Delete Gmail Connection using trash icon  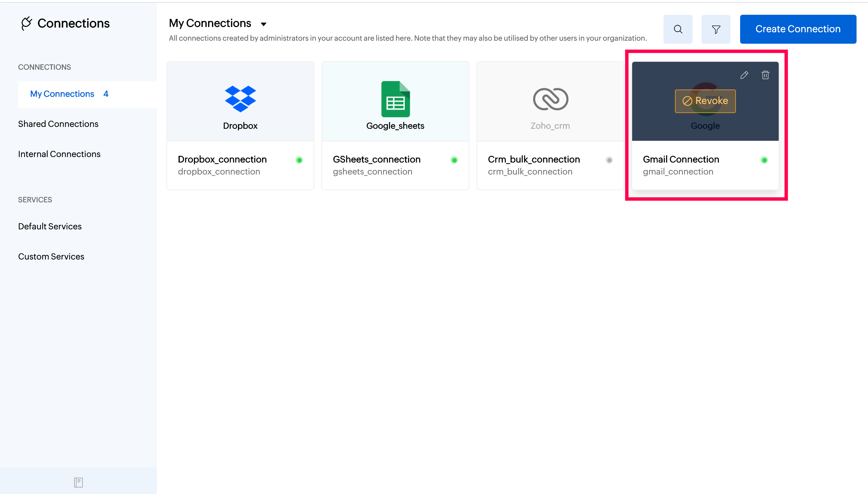click(765, 75)
